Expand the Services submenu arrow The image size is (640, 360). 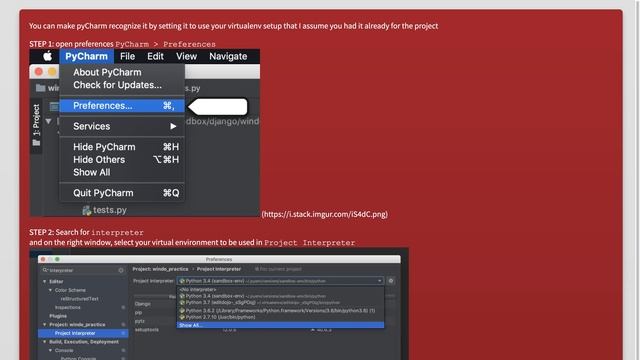point(173,127)
